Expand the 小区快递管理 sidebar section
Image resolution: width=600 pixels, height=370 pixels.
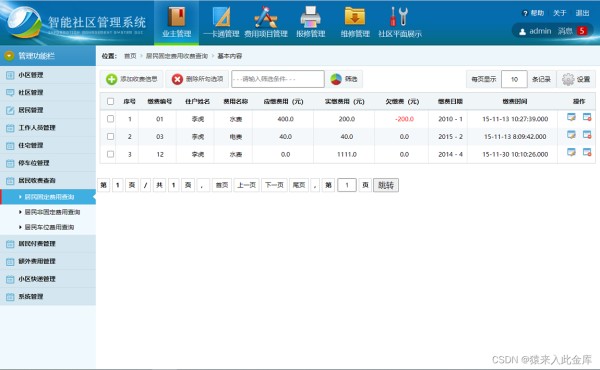pyautogui.click(x=48, y=279)
